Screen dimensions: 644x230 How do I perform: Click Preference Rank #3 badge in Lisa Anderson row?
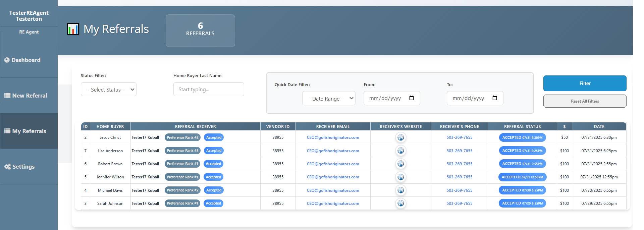pos(182,151)
